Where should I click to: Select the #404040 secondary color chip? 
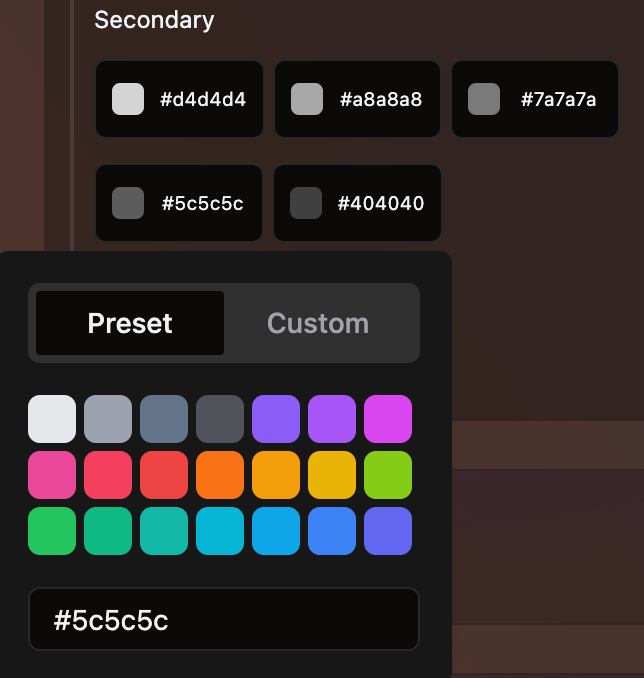tap(357, 203)
